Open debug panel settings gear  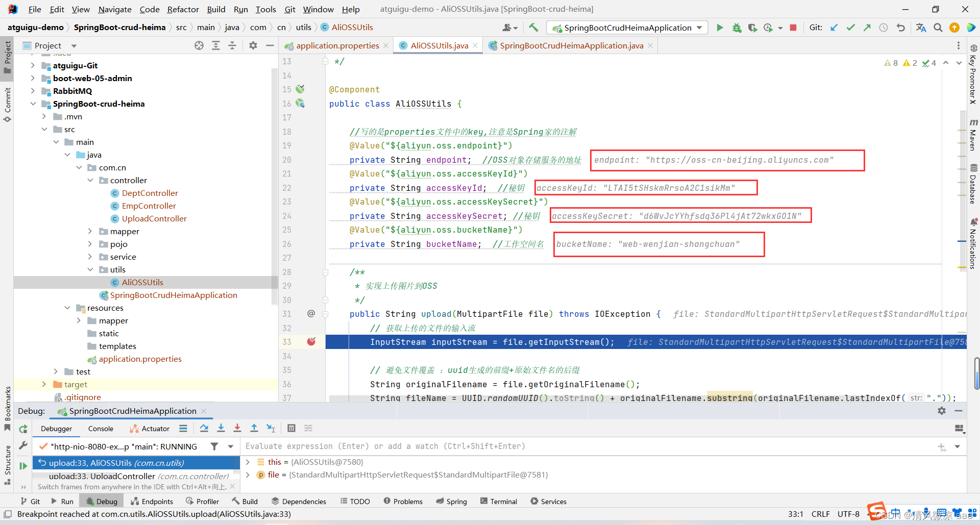(942, 411)
